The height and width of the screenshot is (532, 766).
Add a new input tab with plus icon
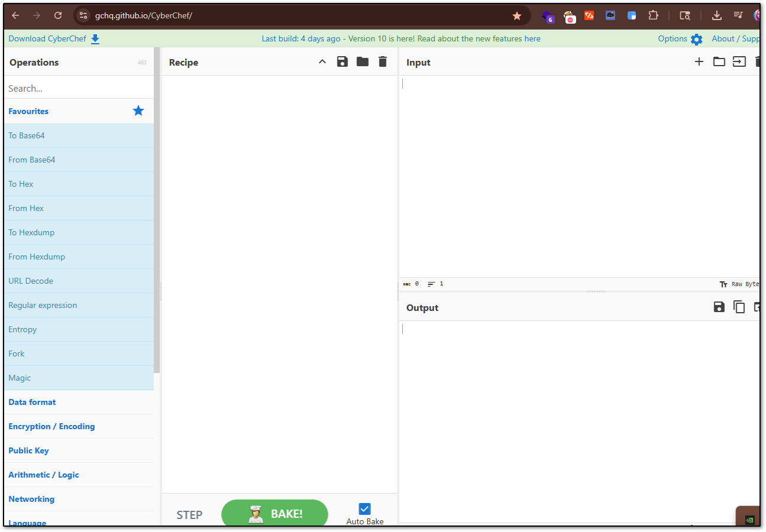[699, 61]
